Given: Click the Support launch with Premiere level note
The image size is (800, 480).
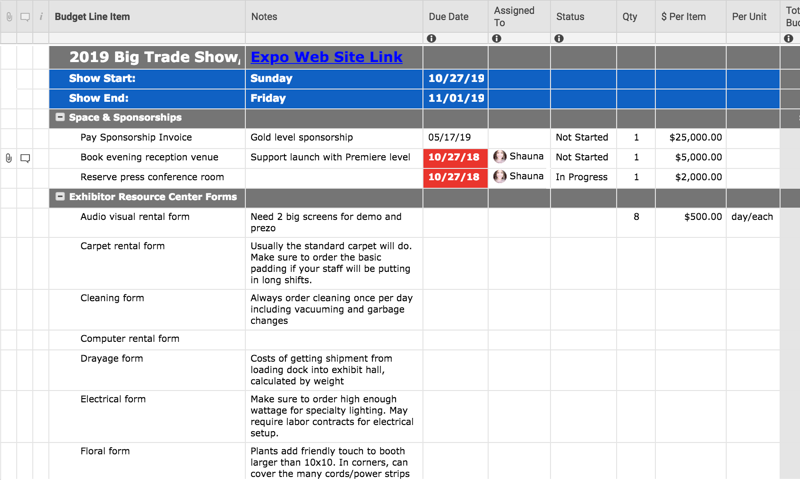Looking at the screenshot, I should pos(334,158).
